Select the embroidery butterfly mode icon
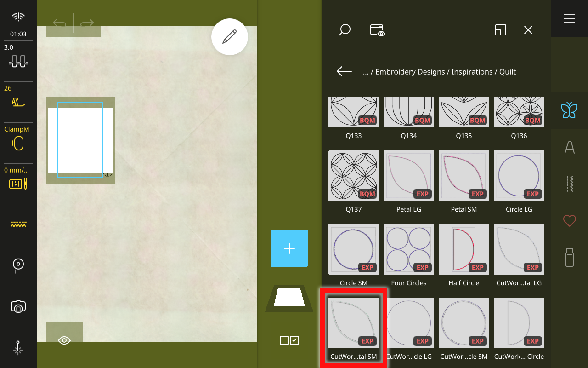This screenshot has height=368, width=588. point(569,110)
